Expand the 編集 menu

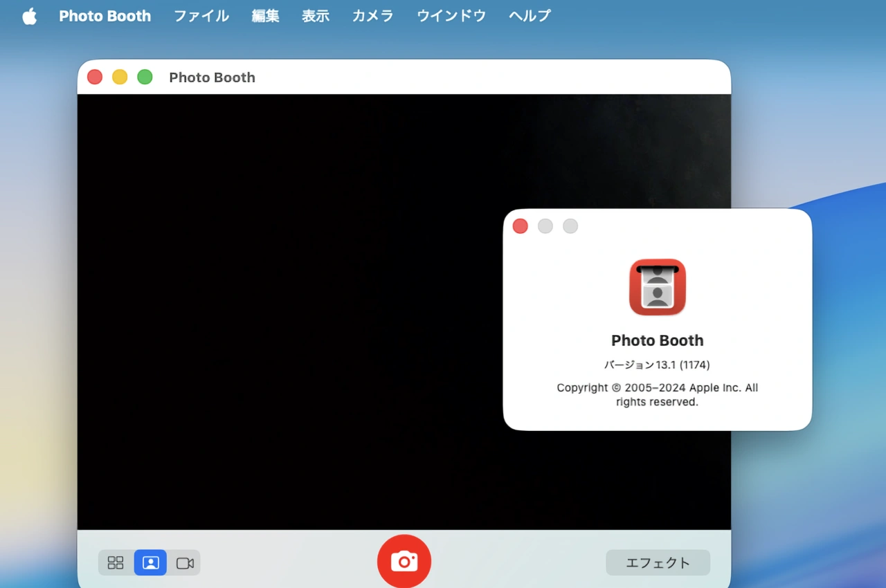[x=265, y=16]
